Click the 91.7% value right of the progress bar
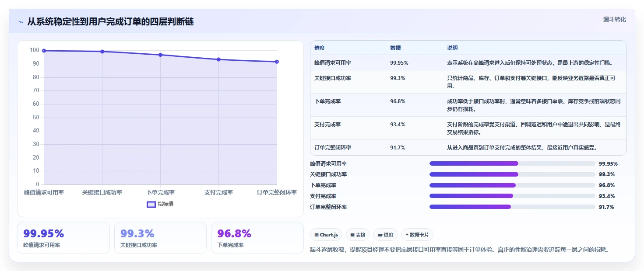This screenshot has width=644, height=271. pyautogui.click(x=606, y=207)
